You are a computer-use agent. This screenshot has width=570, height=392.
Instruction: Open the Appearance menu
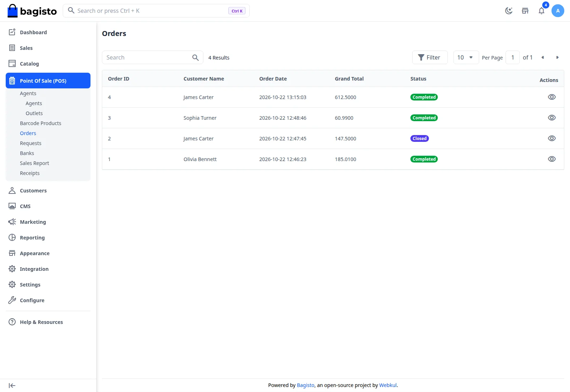coord(48,253)
